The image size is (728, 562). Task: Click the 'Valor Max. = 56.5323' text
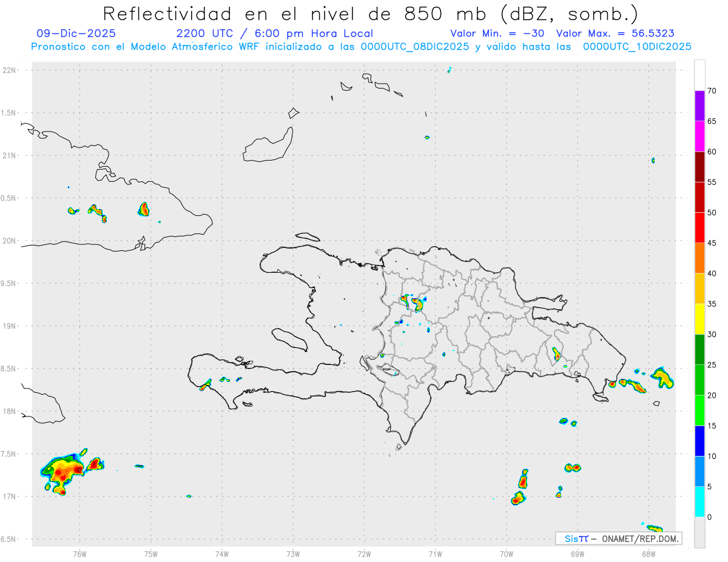pos(615,33)
